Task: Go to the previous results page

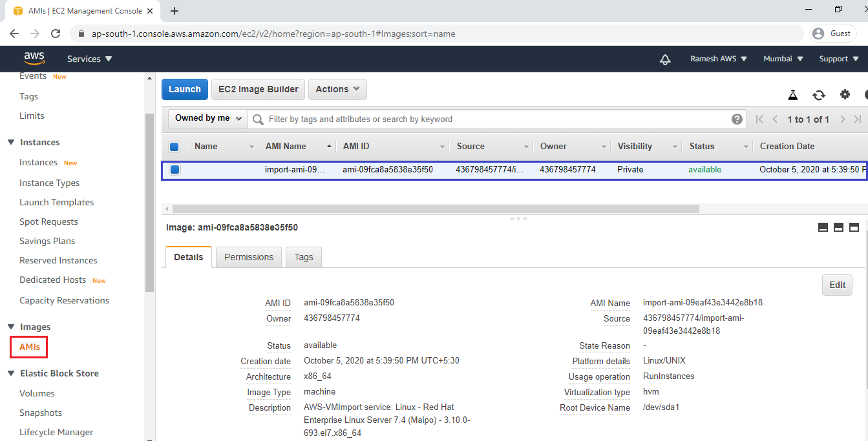Action: pyautogui.click(x=775, y=119)
